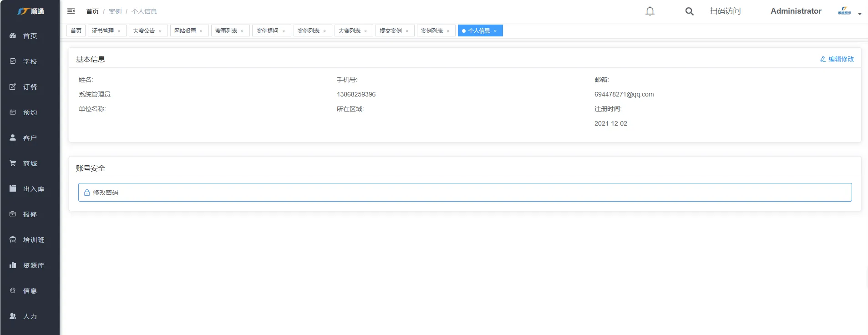Go to 首页 in the breadcrumb
This screenshot has height=335, width=868.
pyautogui.click(x=92, y=11)
